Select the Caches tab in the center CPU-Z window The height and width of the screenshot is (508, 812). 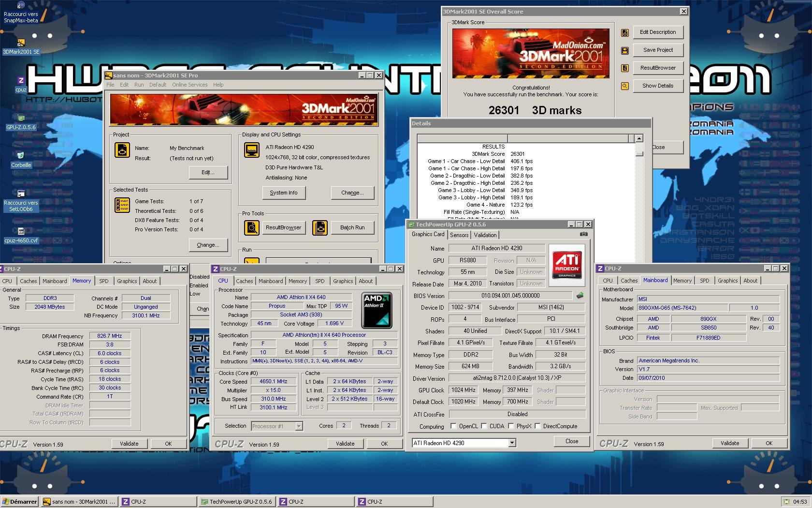pyautogui.click(x=244, y=281)
